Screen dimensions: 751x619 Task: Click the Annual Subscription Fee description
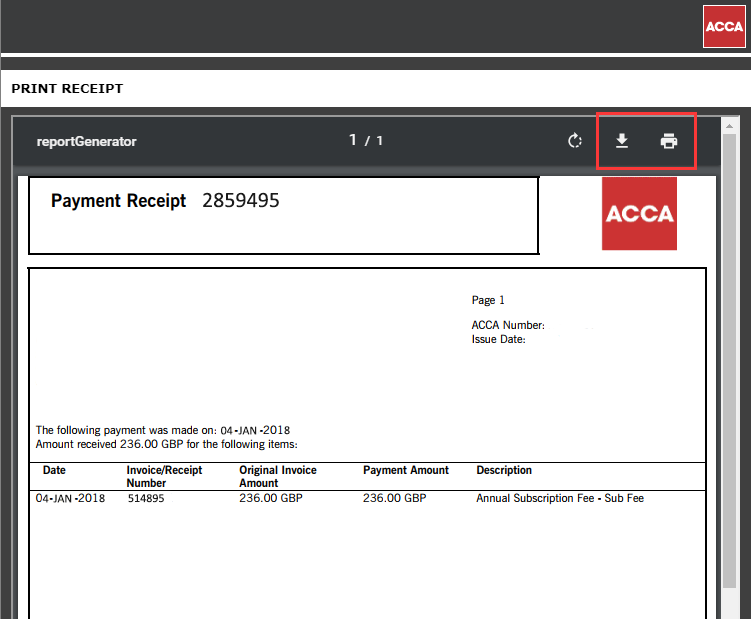click(560, 498)
